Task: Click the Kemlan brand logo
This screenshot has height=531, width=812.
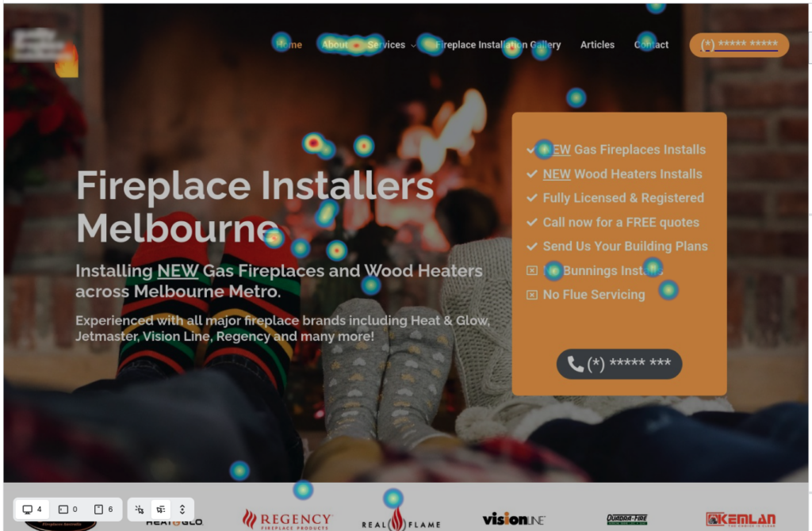Action: (741, 520)
